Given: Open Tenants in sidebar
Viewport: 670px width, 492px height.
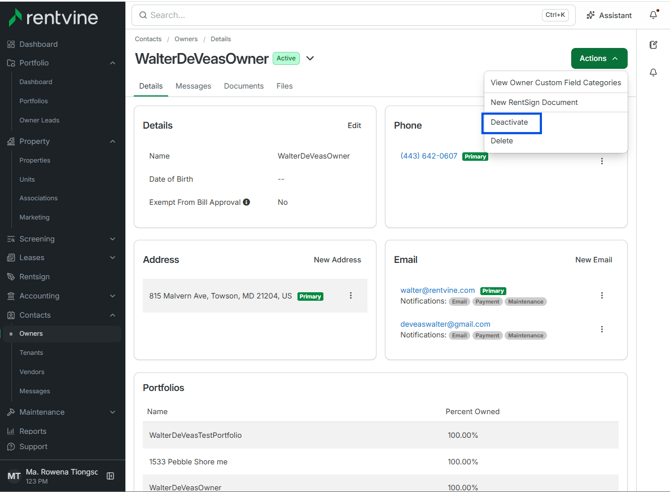Looking at the screenshot, I should (x=31, y=353).
